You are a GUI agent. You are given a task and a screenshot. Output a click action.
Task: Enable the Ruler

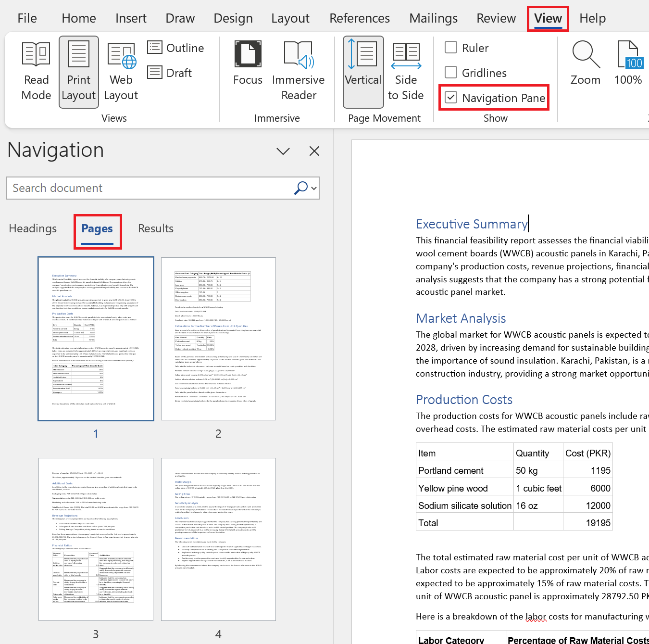pos(451,48)
